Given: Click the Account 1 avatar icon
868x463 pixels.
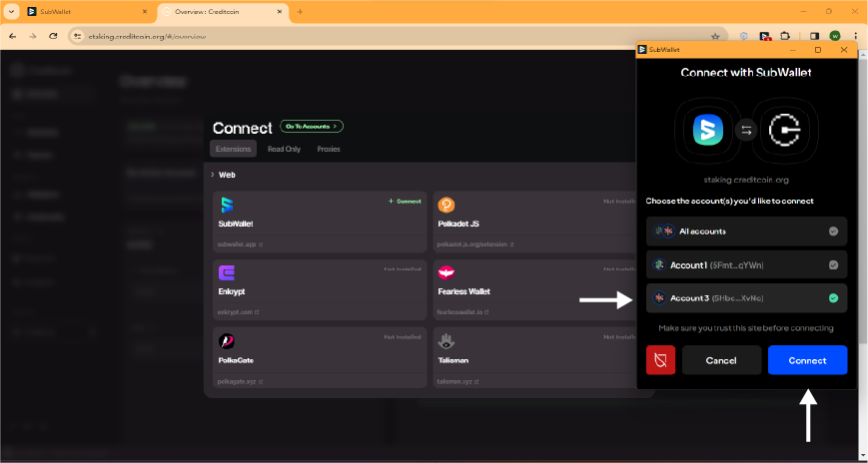Looking at the screenshot, I should (x=659, y=265).
